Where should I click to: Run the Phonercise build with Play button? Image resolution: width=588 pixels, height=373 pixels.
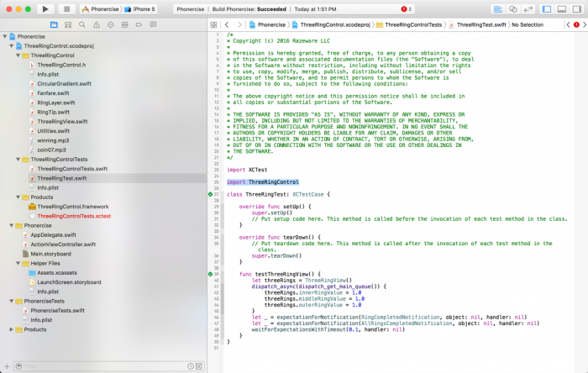pyautogui.click(x=45, y=9)
